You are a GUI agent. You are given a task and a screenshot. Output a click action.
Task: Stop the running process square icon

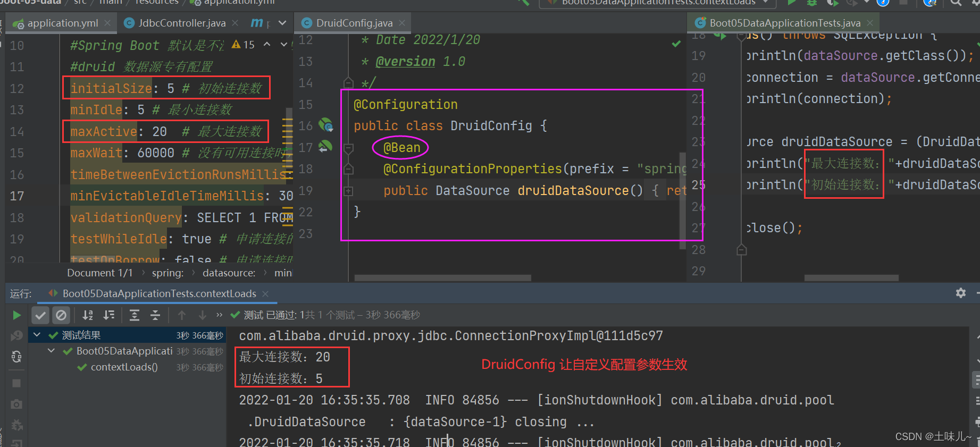pyautogui.click(x=16, y=383)
